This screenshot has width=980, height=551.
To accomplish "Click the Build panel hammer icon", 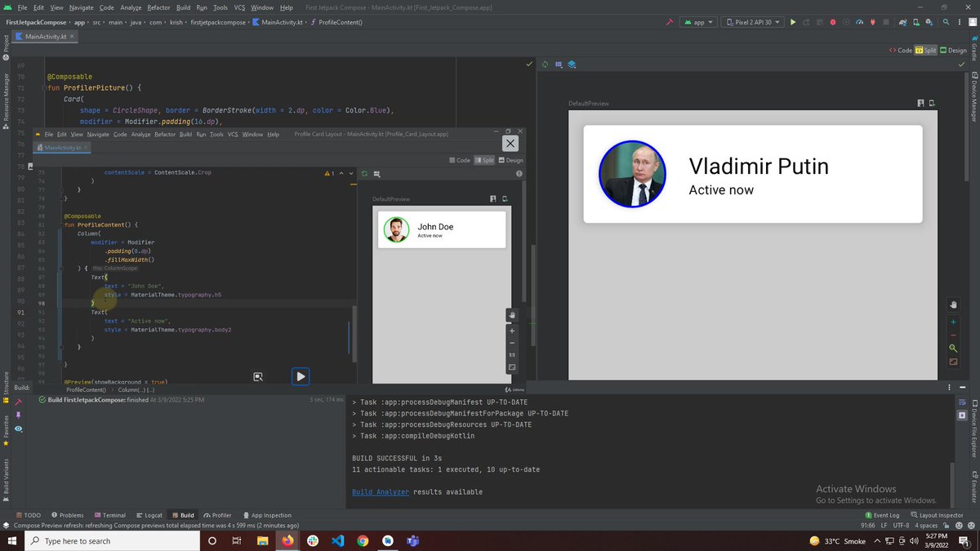I will click(x=18, y=401).
